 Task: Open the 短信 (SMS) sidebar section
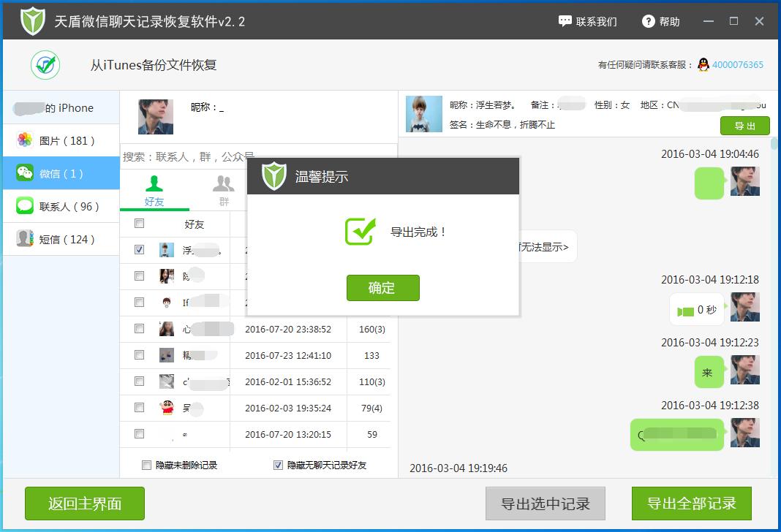(44, 239)
